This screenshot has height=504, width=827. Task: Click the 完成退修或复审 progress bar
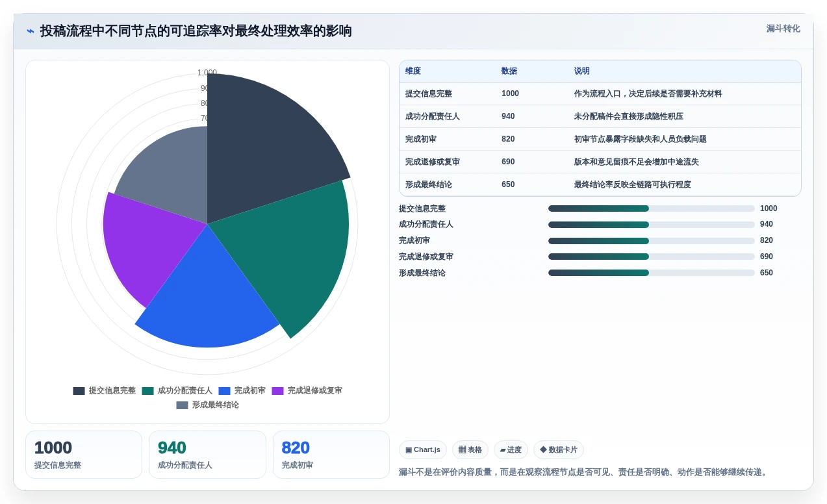652,257
